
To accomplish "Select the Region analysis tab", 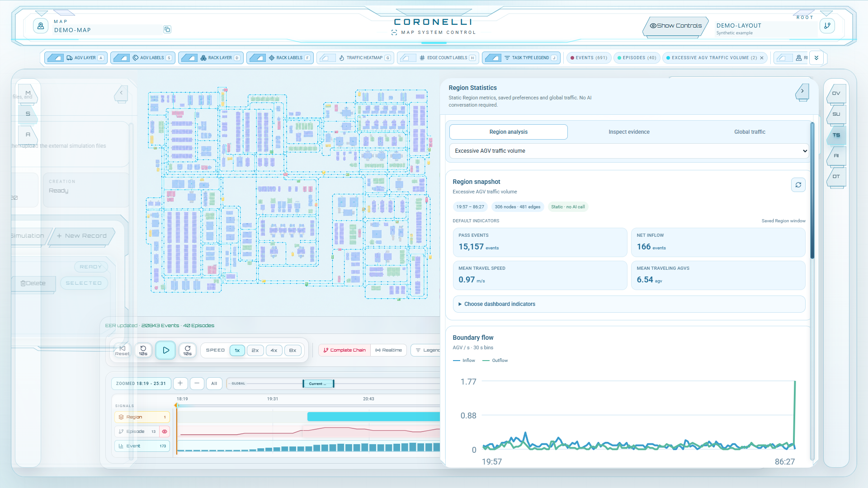I will coord(509,132).
